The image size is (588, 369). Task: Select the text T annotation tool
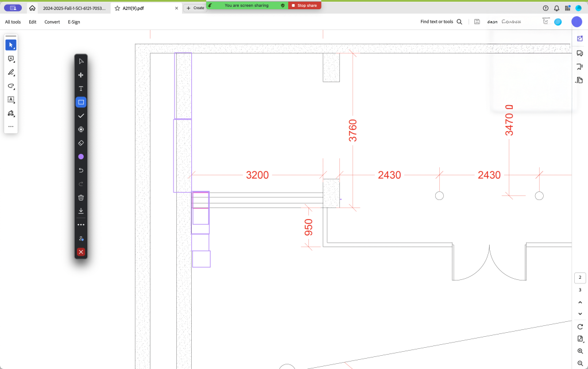tap(81, 89)
